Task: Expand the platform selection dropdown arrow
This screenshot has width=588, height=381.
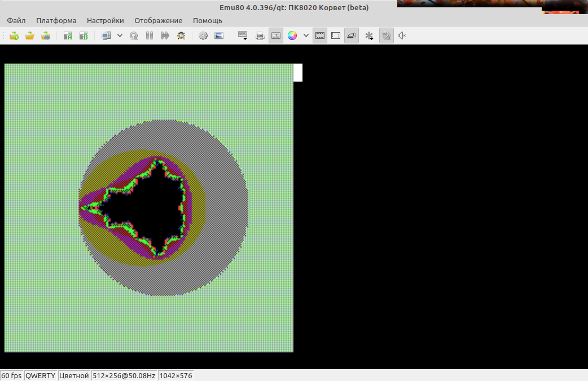Action: (x=120, y=36)
